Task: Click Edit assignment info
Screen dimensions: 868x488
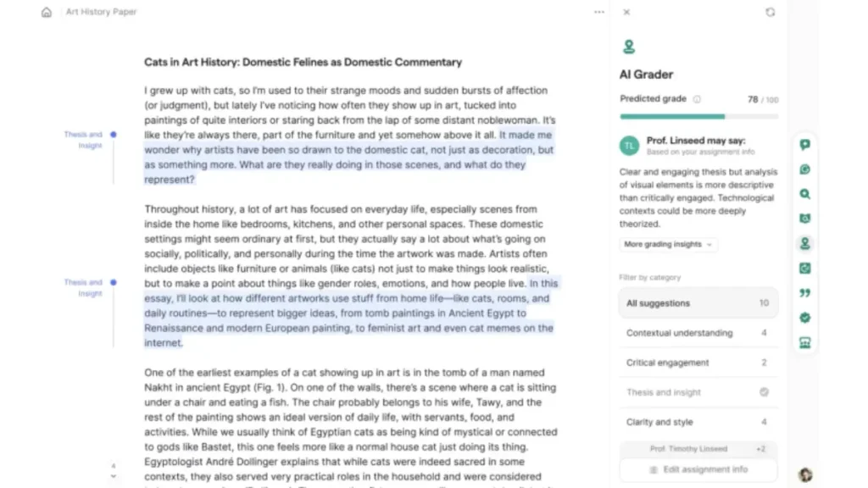Action: click(698, 469)
